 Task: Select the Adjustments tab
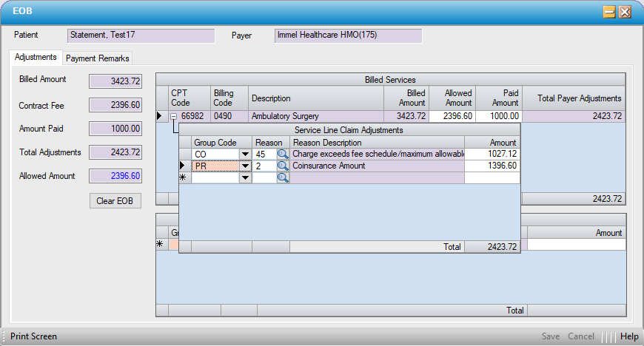36,58
